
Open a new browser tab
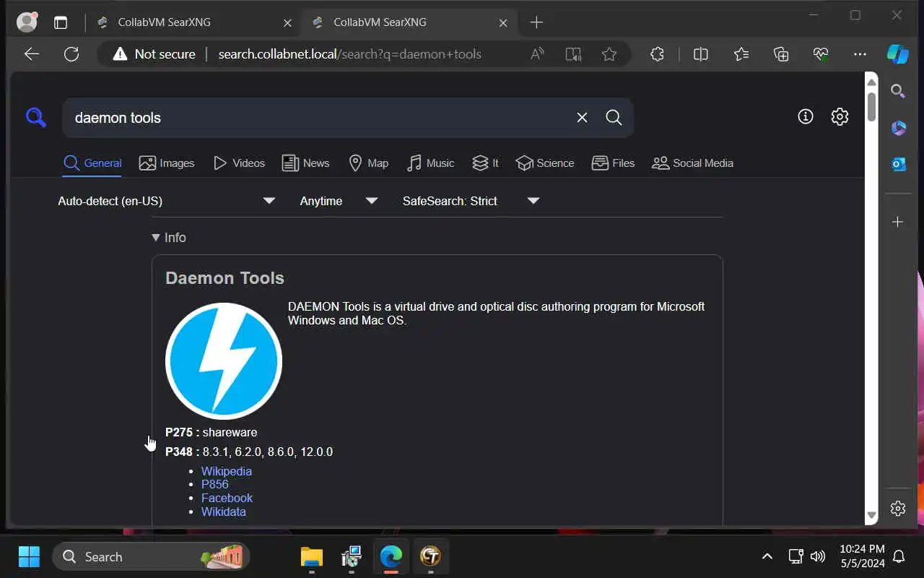point(536,22)
